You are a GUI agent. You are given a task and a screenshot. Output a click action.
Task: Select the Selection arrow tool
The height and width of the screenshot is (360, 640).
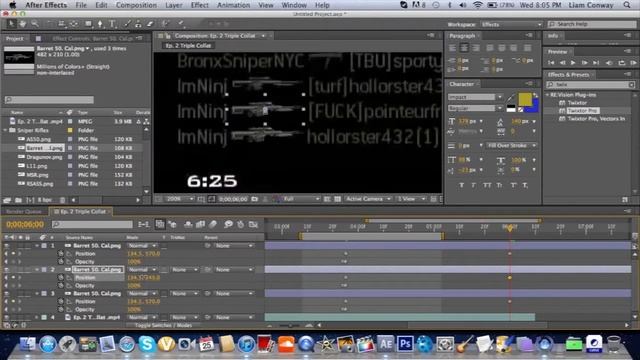[11, 24]
